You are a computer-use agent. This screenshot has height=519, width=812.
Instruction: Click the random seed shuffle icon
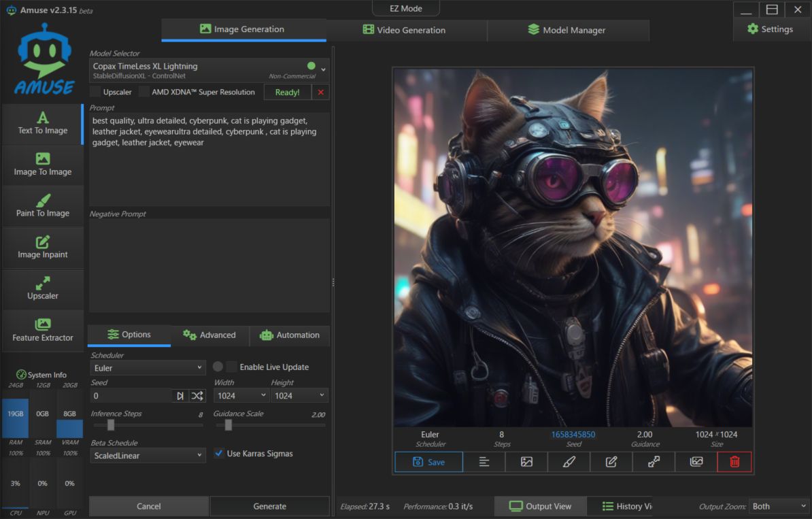[x=197, y=395]
